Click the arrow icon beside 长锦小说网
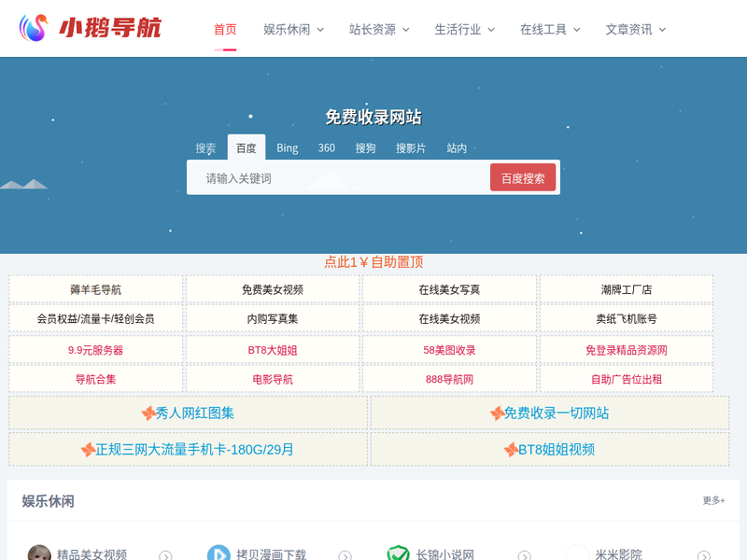The height and width of the screenshot is (560, 747). click(524, 555)
